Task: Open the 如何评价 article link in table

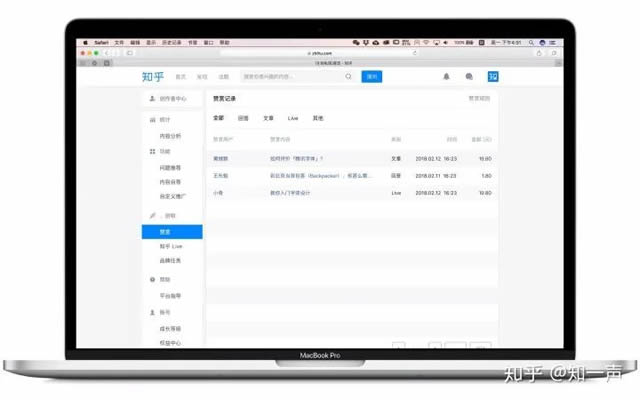Action: tap(297, 158)
